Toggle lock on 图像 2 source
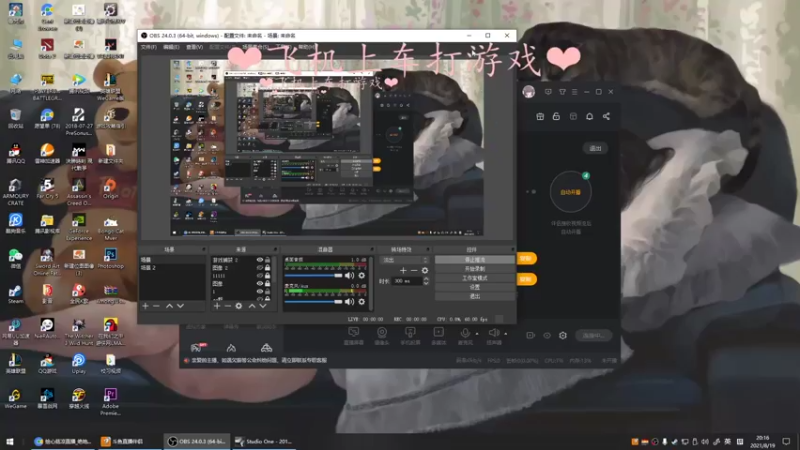 267,268
